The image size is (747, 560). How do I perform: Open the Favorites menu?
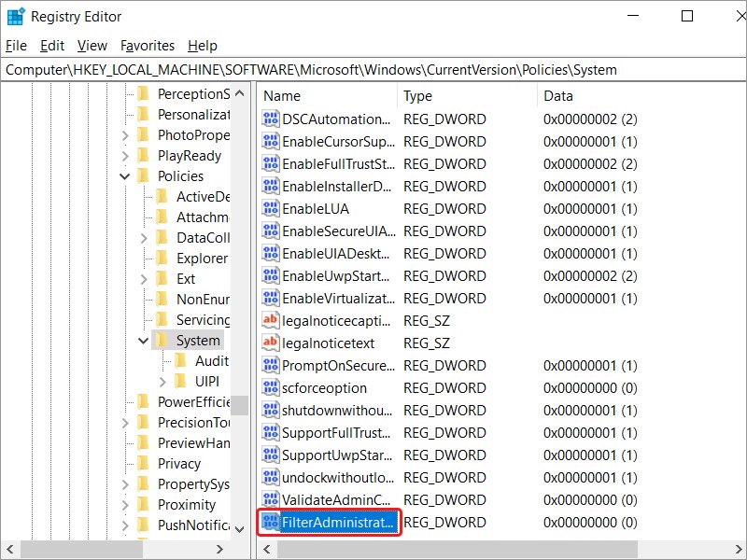tap(148, 45)
